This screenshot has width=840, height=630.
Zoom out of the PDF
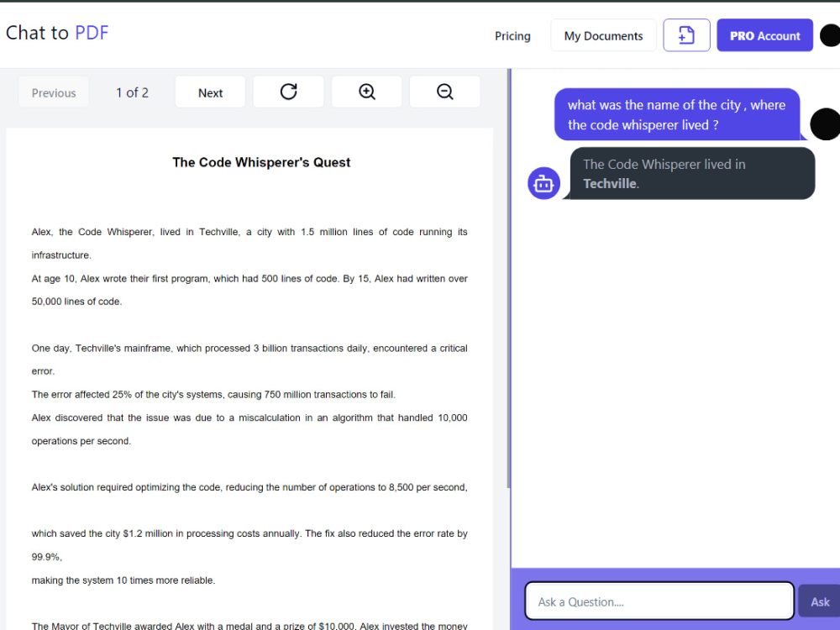click(444, 92)
